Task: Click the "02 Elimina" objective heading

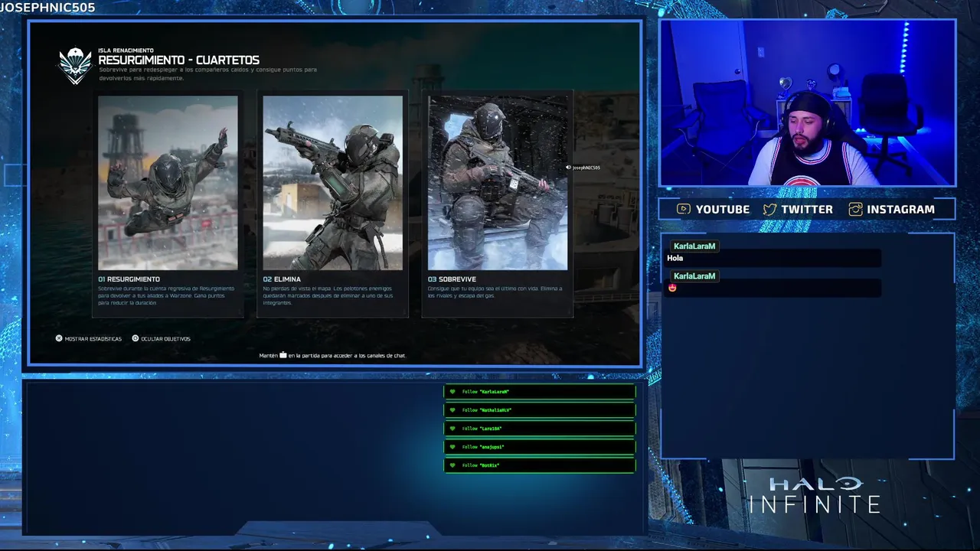Action: [x=282, y=279]
